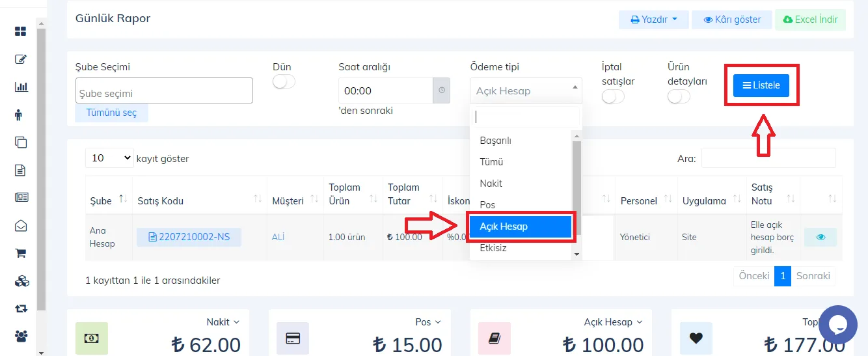Sort by Müşteri column arrows

315,199
